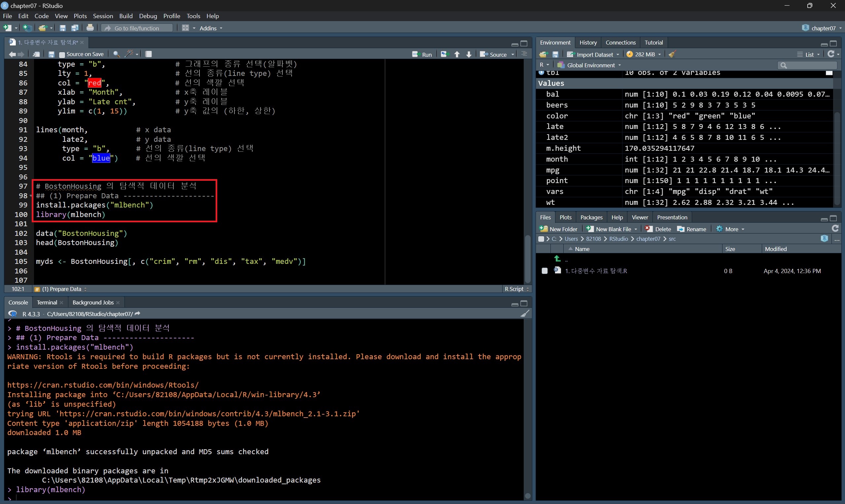Click the clear environment broom icon
The image size is (845, 504).
pos(672,54)
